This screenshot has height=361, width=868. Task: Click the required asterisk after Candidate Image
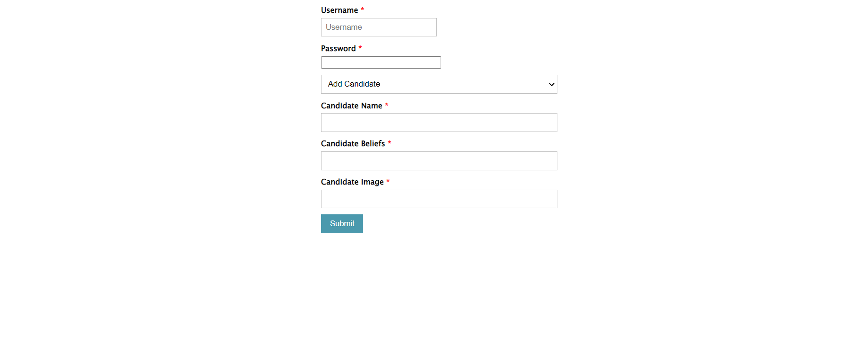(x=388, y=181)
